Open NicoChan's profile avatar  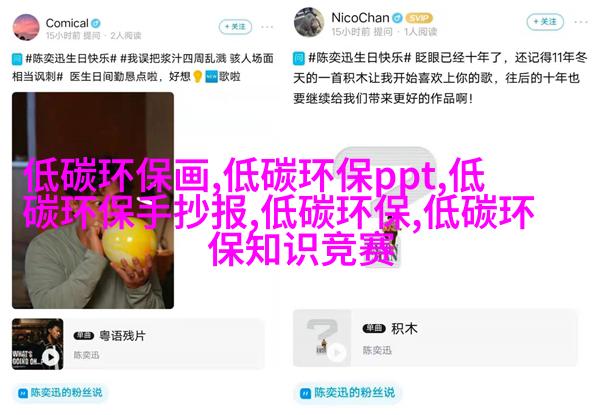tap(309, 22)
